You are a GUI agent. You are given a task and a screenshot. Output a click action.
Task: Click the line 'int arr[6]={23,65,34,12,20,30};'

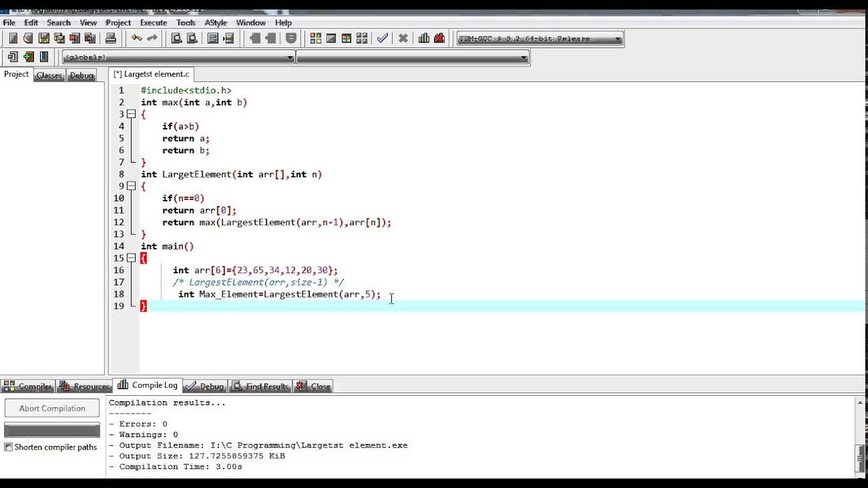pyautogui.click(x=255, y=270)
